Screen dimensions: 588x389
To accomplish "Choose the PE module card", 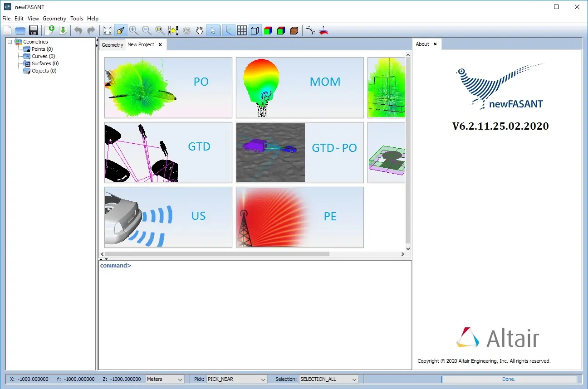I will pyautogui.click(x=300, y=217).
